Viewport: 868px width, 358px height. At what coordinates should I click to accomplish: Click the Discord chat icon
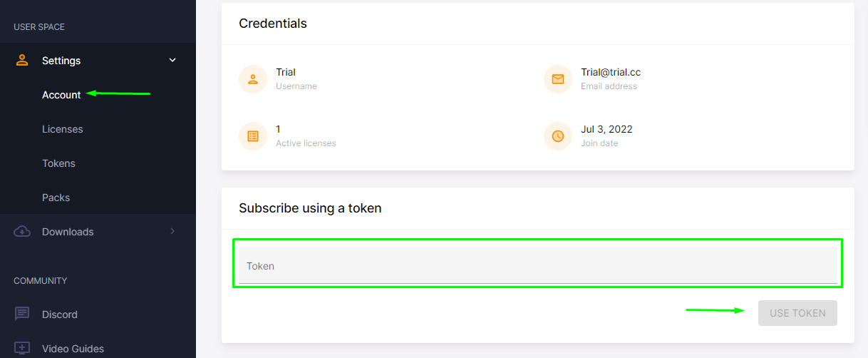22,314
